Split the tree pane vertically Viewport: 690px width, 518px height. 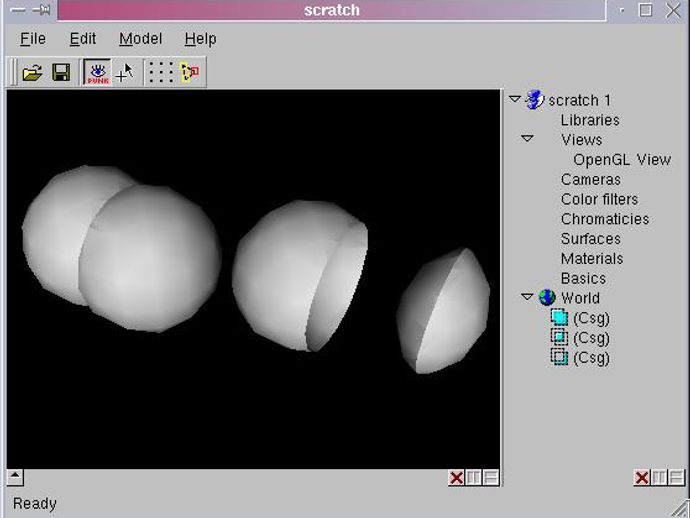(659, 478)
